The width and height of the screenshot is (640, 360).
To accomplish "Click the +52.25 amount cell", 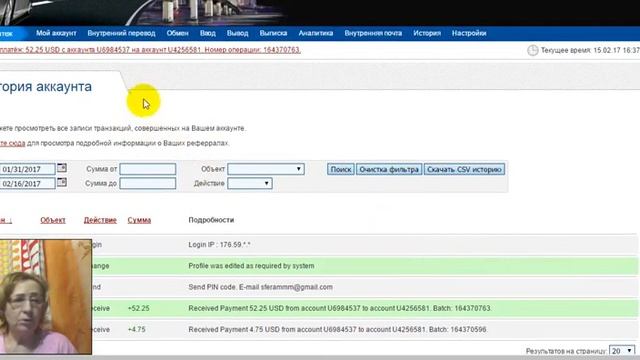I will [x=139, y=309].
